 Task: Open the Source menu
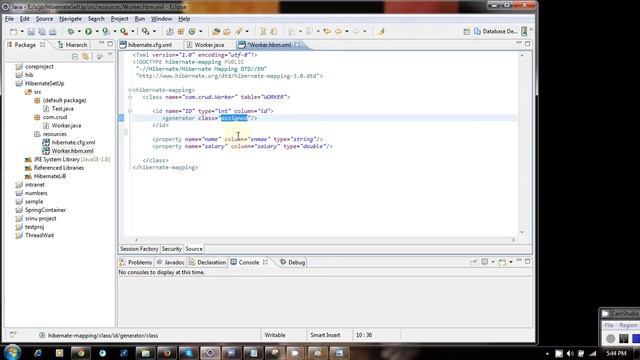pyautogui.click(x=44, y=19)
